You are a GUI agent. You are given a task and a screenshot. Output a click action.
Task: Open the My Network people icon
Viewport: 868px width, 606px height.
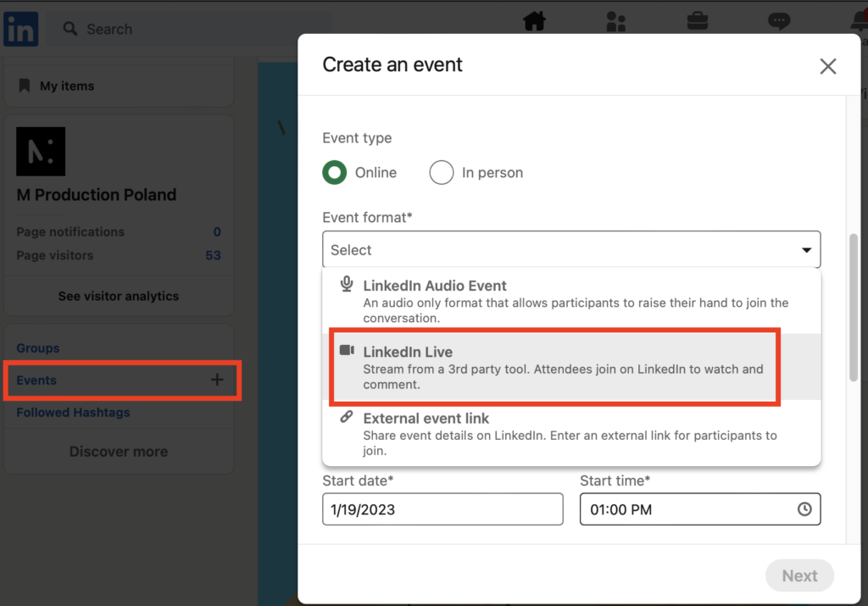pos(616,21)
